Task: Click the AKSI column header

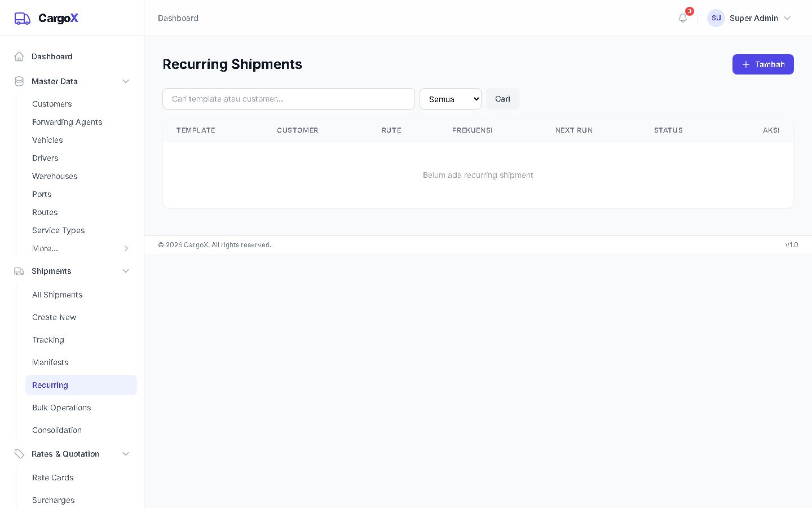Action: 771,130
